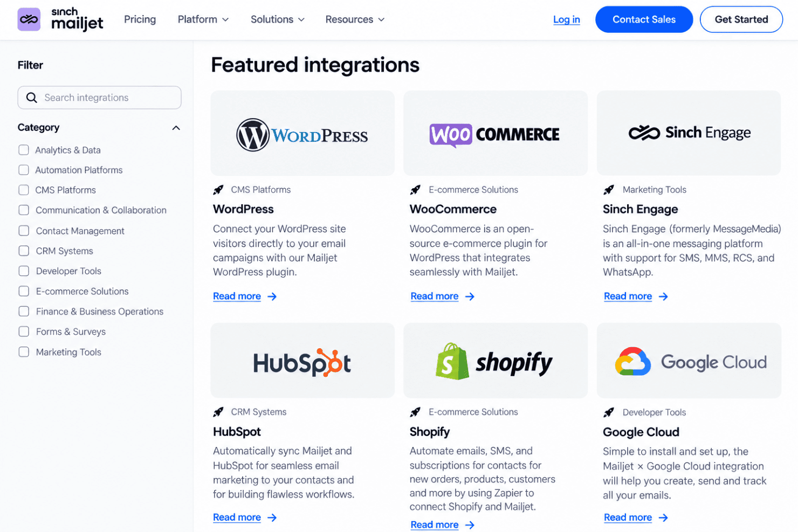The image size is (798, 532).
Task: Open the HubSpot logo card image
Action: (302, 361)
